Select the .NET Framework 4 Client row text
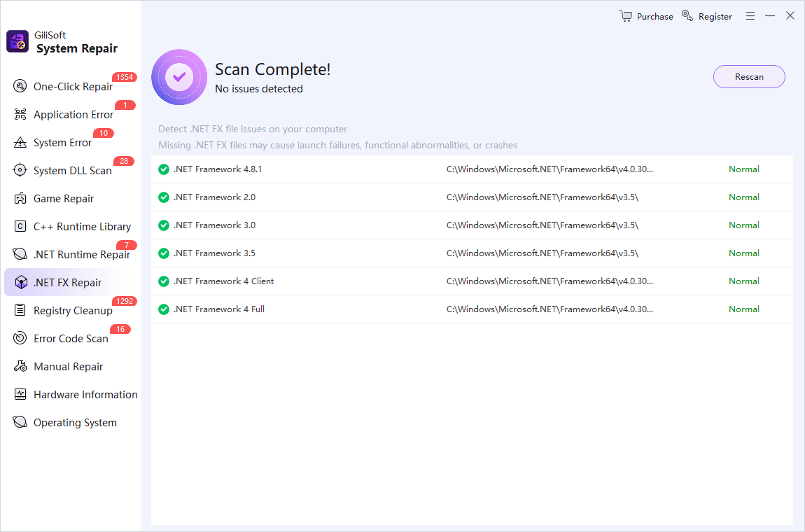The height and width of the screenshot is (532, 805). click(224, 281)
